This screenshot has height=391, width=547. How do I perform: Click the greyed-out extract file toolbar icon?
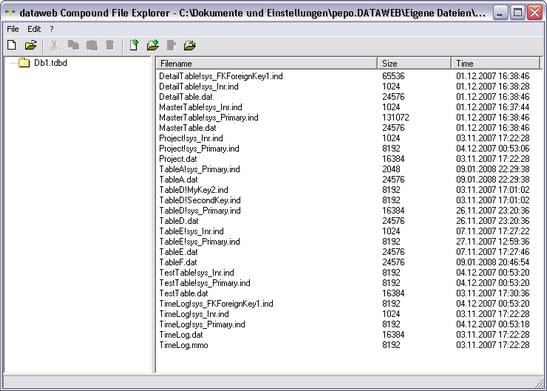click(x=171, y=45)
